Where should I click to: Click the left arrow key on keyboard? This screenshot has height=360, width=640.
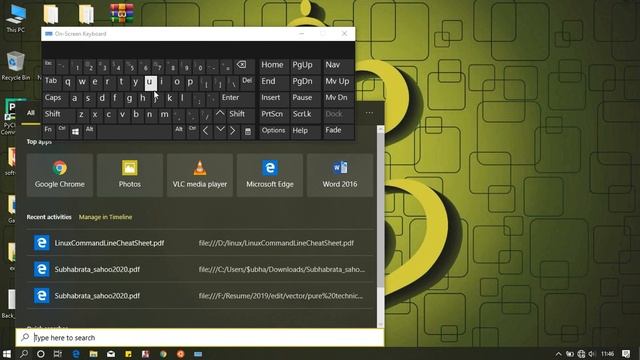pos(205,131)
